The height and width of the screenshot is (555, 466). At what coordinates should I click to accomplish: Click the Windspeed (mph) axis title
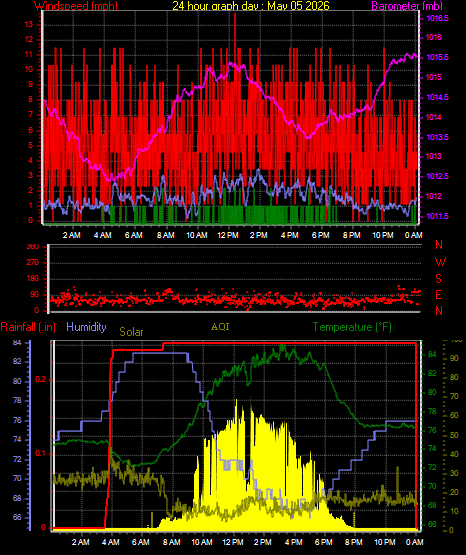coord(76,6)
